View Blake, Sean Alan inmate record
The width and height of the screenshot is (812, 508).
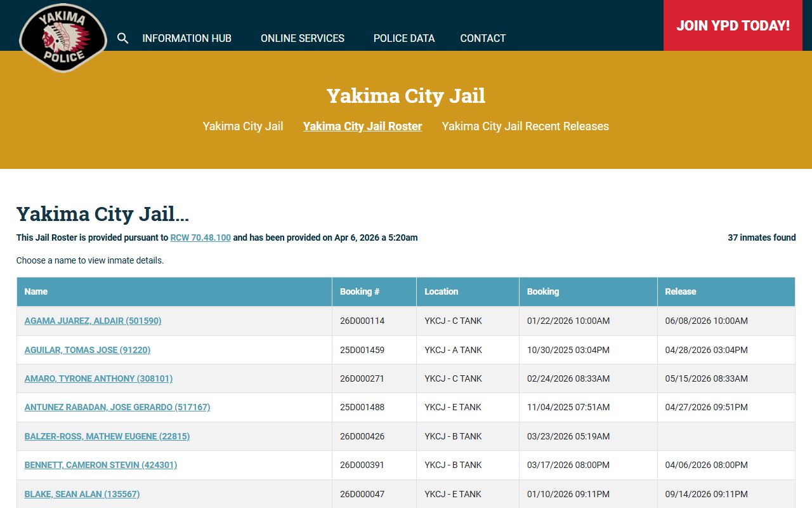pos(82,494)
